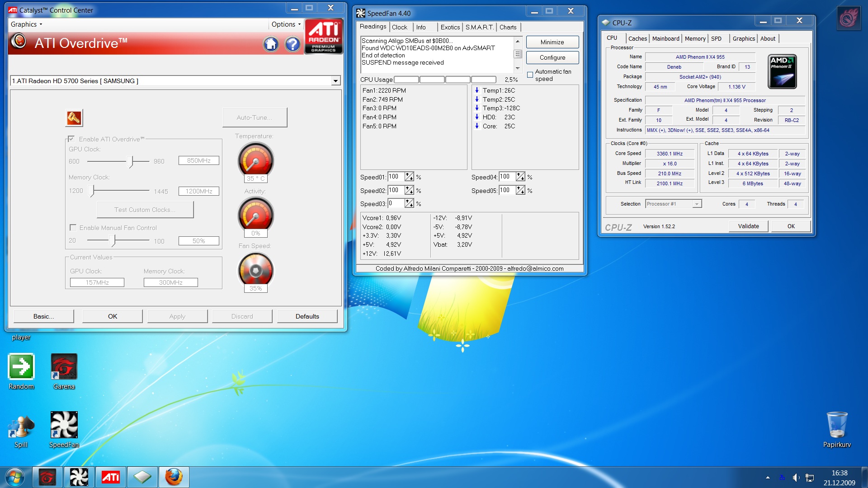
Task: Click Defaults in ATI Overdrive
Action: click(x=307, y=316)
